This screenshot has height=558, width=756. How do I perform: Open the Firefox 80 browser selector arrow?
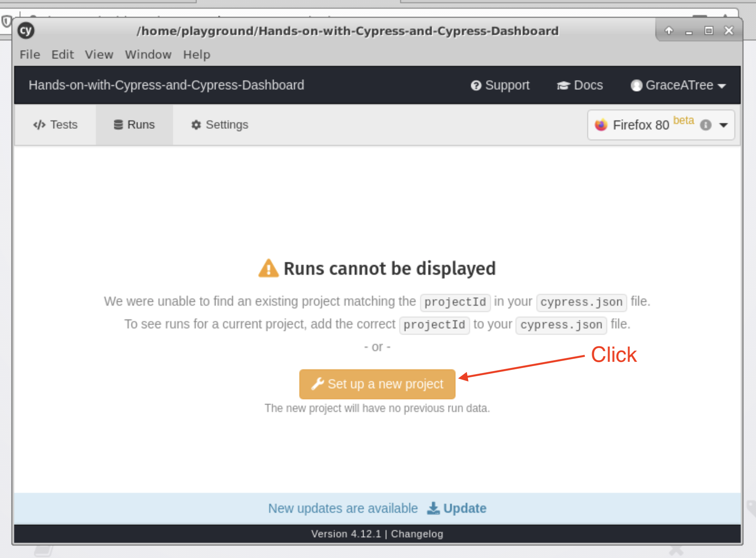(x=724, y=125)
